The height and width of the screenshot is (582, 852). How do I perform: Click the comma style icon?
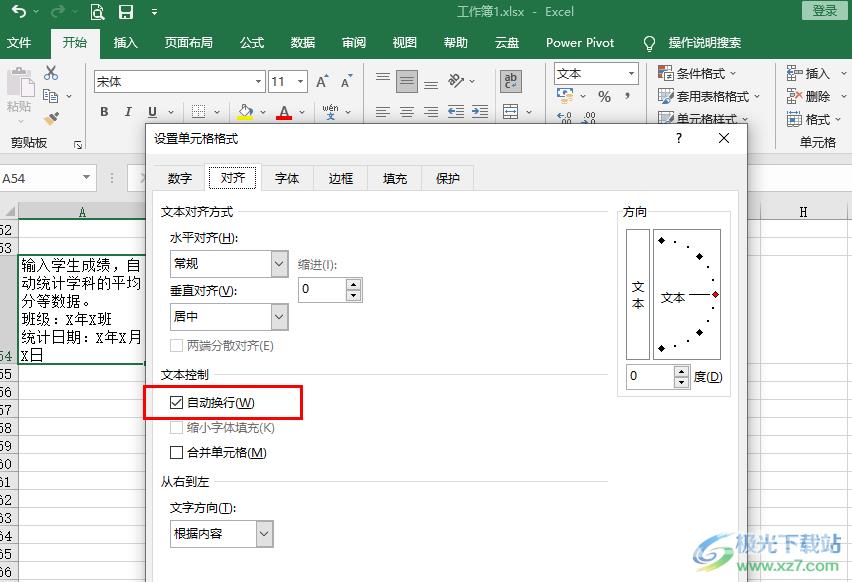click(627, 97)
